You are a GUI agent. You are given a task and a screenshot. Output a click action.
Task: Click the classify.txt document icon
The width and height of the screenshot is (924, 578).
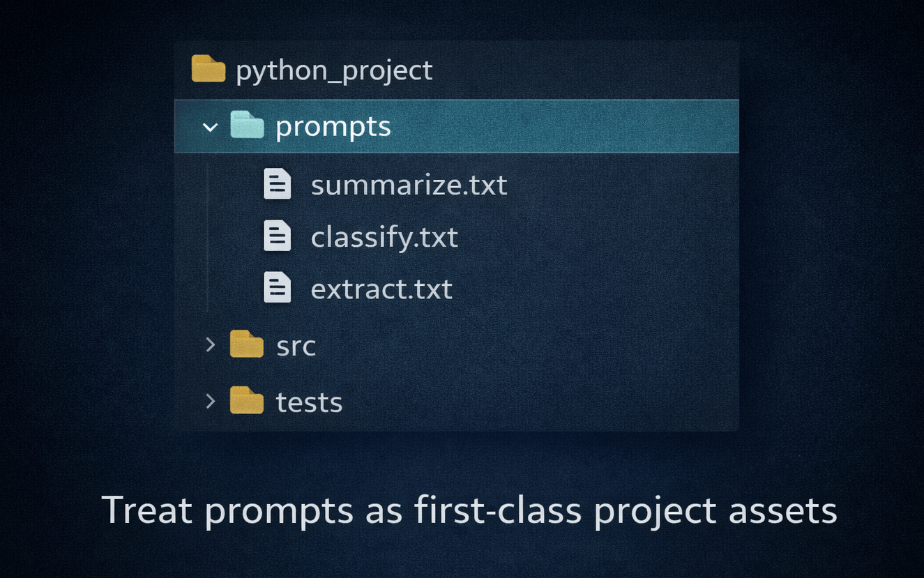pos(277,236)
